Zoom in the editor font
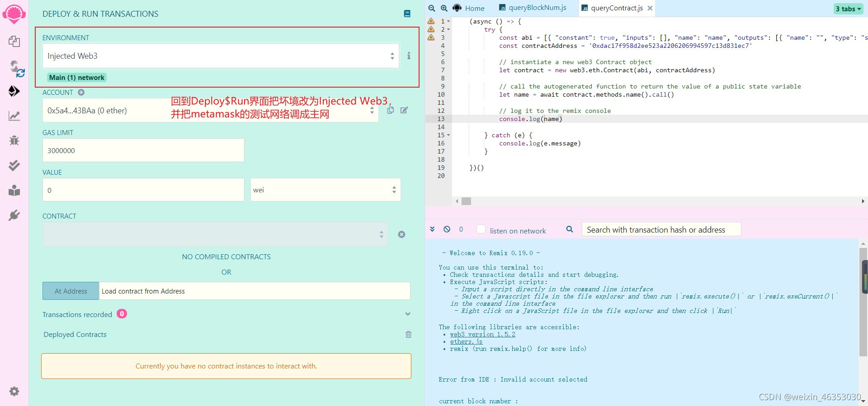868x406 pixels. (444, 8)
